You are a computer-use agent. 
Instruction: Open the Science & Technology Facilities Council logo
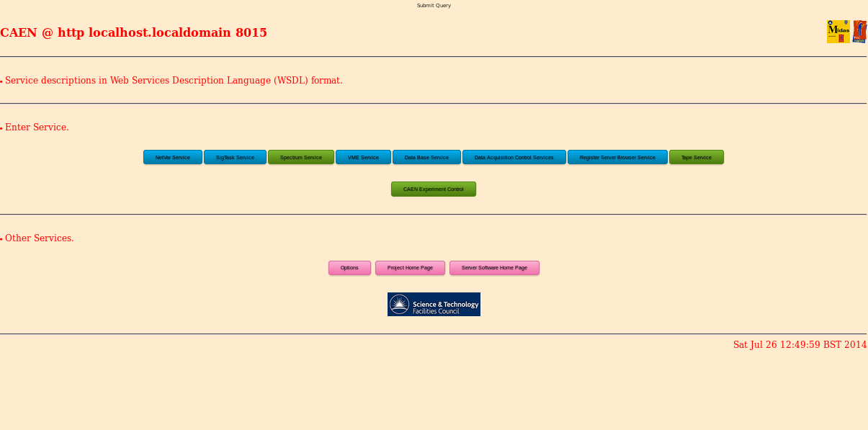(x=434, y=305)
